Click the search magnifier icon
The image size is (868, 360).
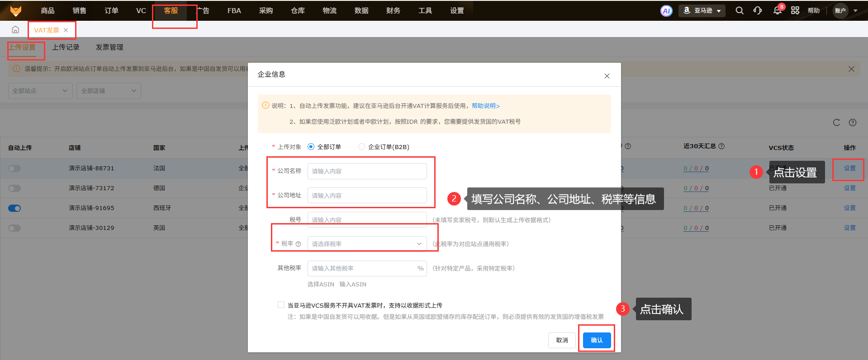tap(740, 10)
